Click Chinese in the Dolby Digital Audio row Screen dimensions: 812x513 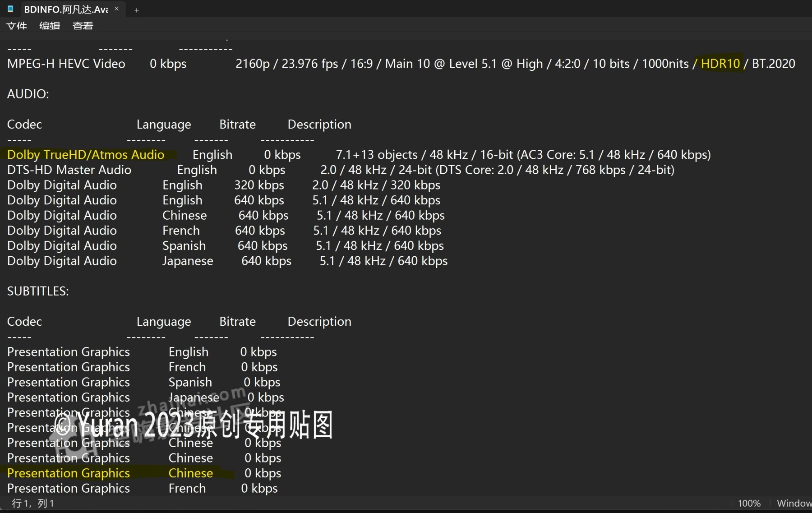185,216
